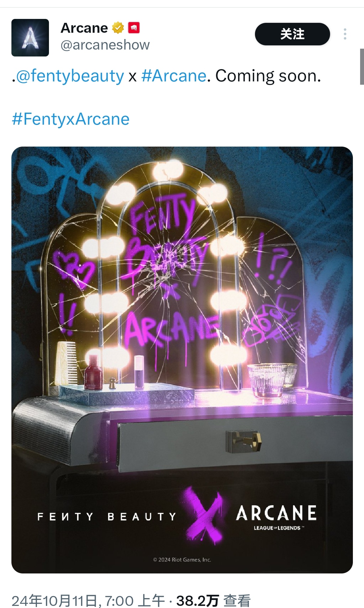
Task: Click the red Riot Games affiliate badge
Action: [x=134, y=28]
